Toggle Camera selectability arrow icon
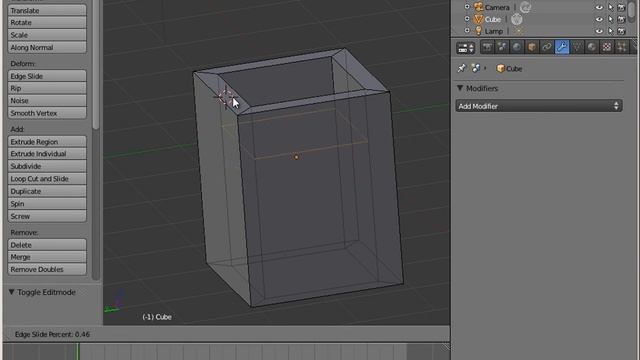The image size is (640, 360). point(611,7)
